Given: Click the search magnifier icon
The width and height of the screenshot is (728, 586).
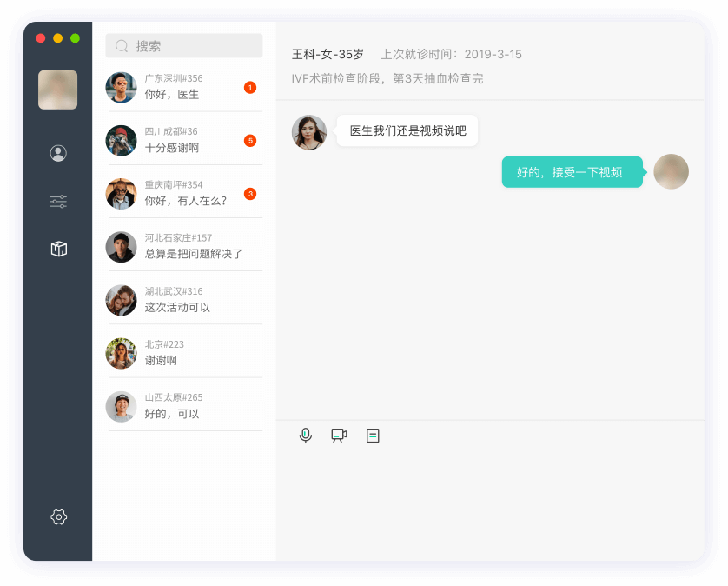Looking at the screenshot, I should pos(122,46).
